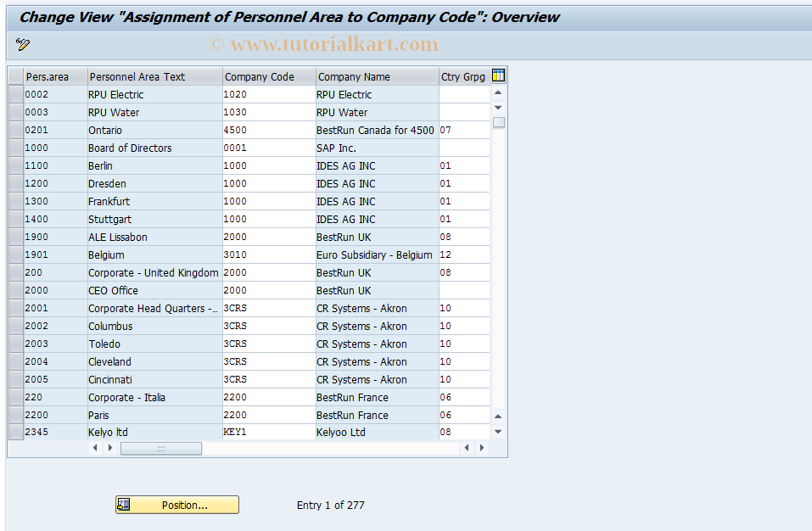812x531 pixels.
Task: Click 'Cleveland' personnel area text
Action: pos(109,361)
